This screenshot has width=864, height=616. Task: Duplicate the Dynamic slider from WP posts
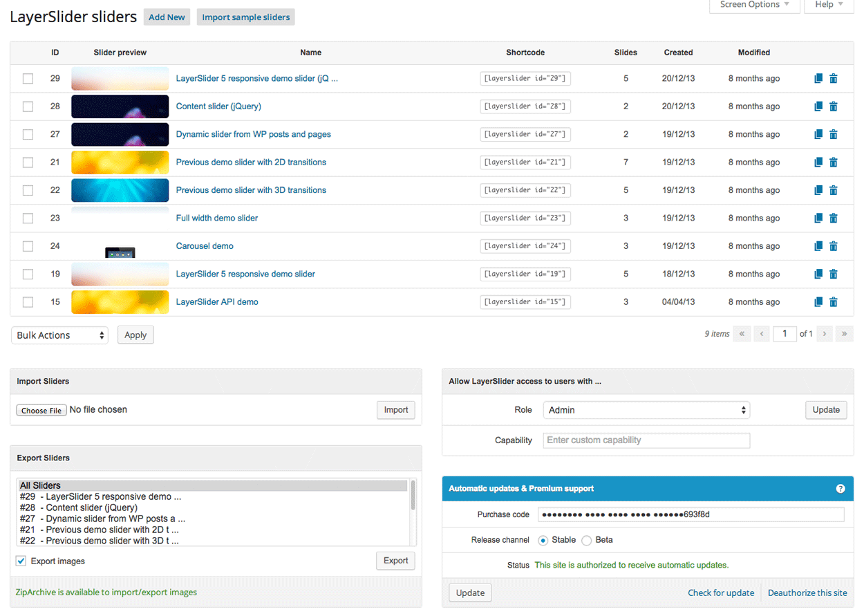818,134
